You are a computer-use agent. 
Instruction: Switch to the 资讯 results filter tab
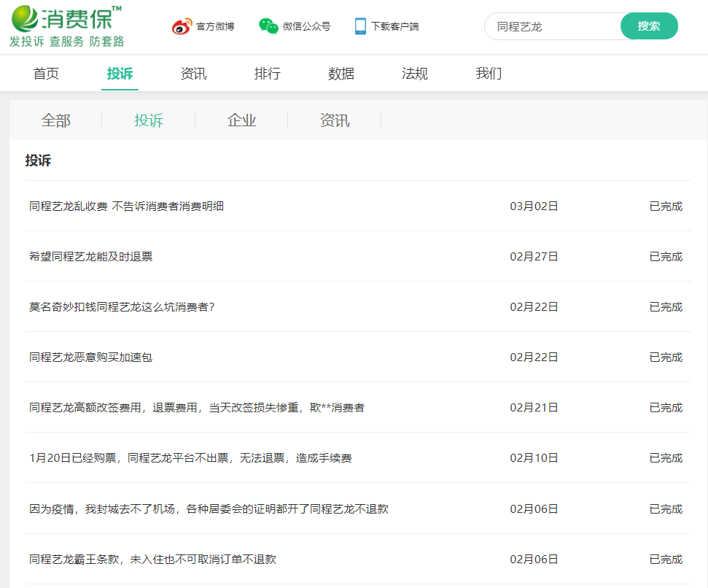click(335, 120)
